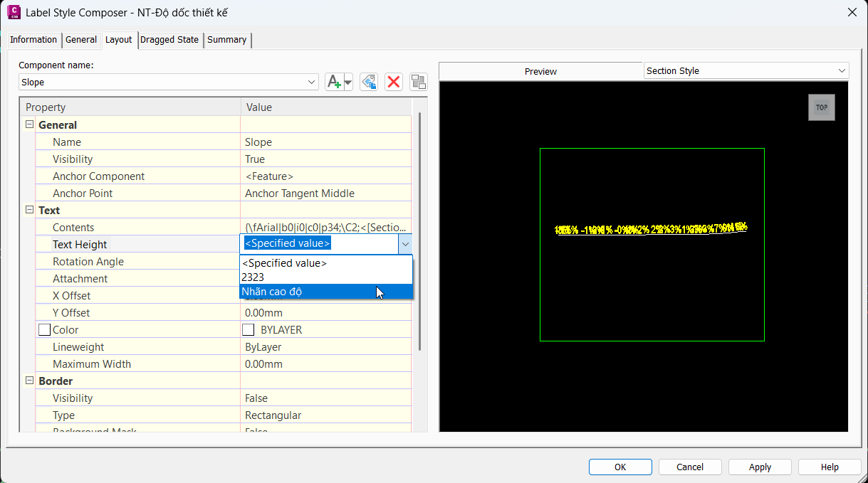868x483 pixels.
Task: Choose '2323' from the dropdown list
Action: (326, 277)
